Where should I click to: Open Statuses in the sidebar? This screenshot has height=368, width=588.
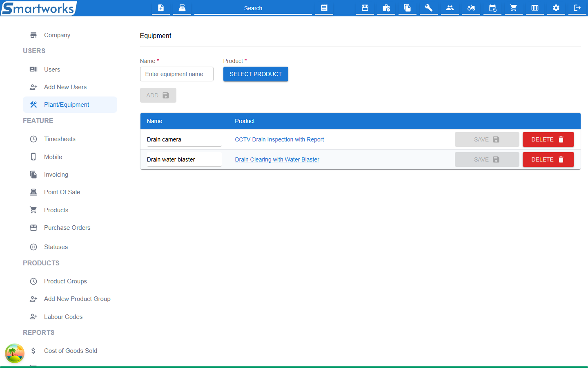coord(70,247)
